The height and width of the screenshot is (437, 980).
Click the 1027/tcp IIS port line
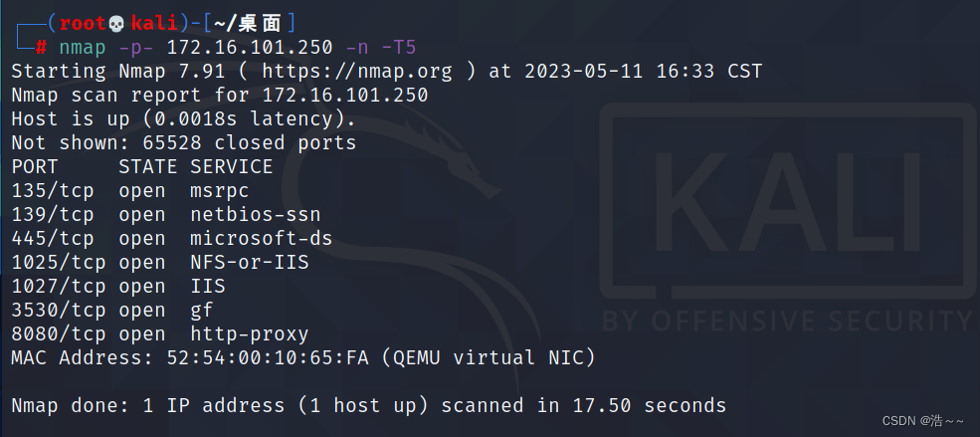click(x=118, y=286)
